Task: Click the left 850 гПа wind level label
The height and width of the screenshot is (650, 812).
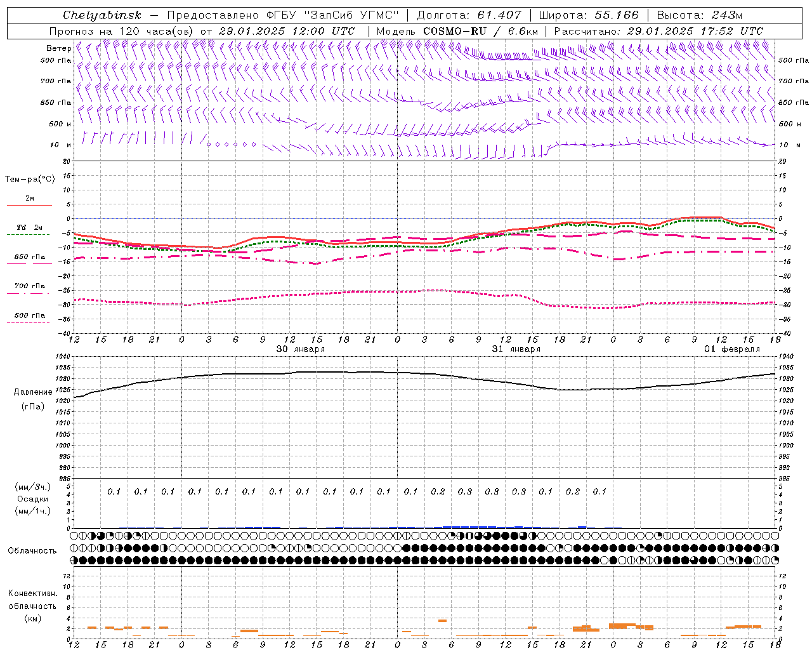Action: (x=56, y=102)
